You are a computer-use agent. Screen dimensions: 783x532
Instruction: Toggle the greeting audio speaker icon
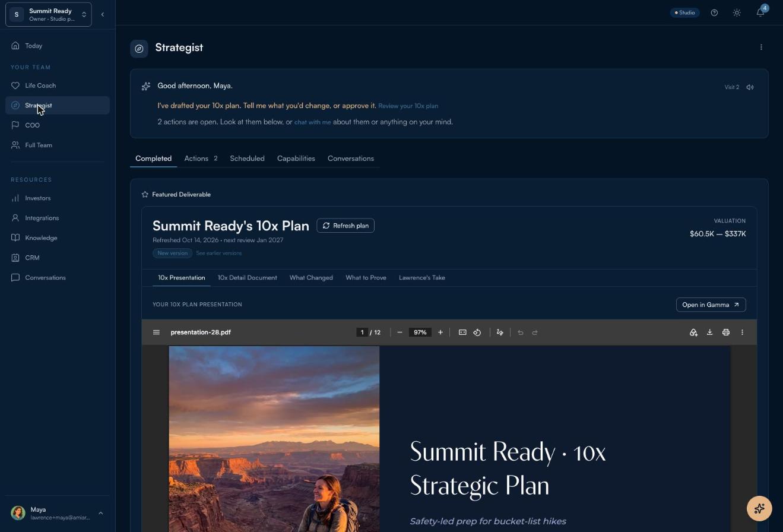tap(750, 87)
